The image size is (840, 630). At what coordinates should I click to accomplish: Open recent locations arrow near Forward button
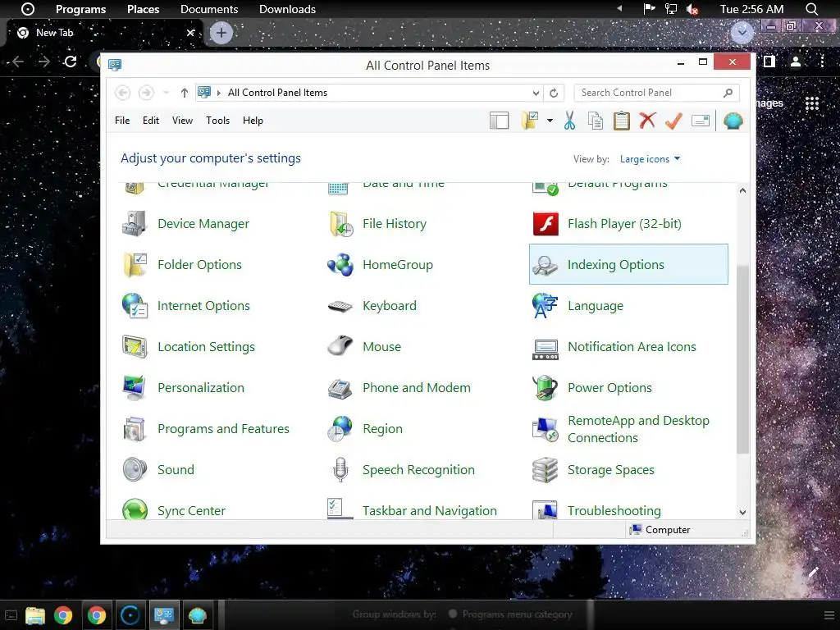point(166,93)
